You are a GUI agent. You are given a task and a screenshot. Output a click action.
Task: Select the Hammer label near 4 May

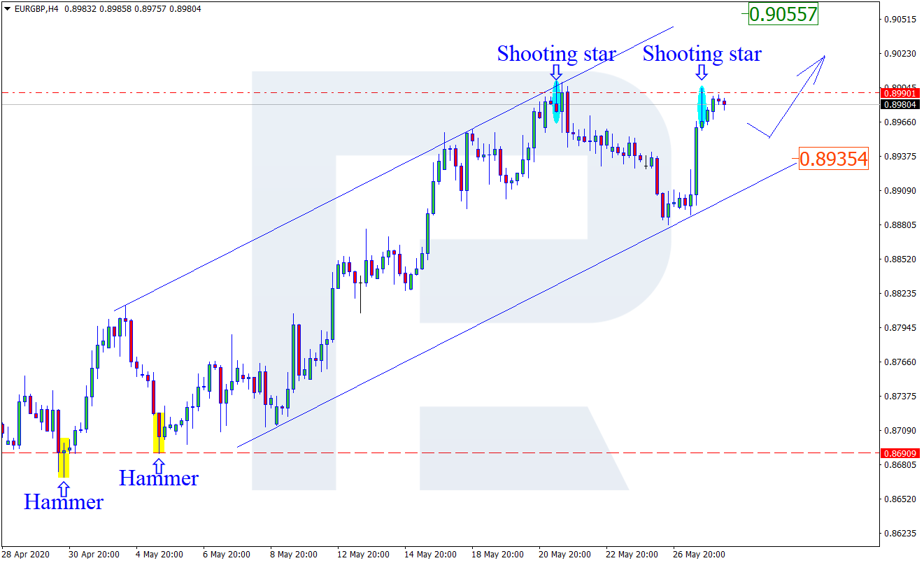159,478
